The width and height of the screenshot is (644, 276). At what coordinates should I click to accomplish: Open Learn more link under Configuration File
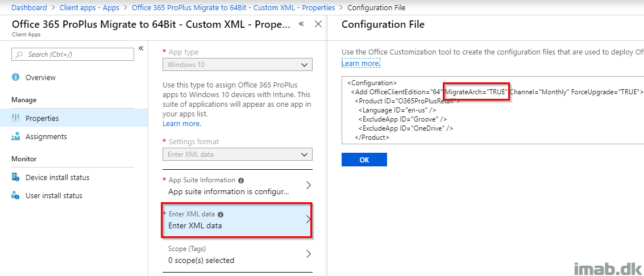tap(360, 64)
